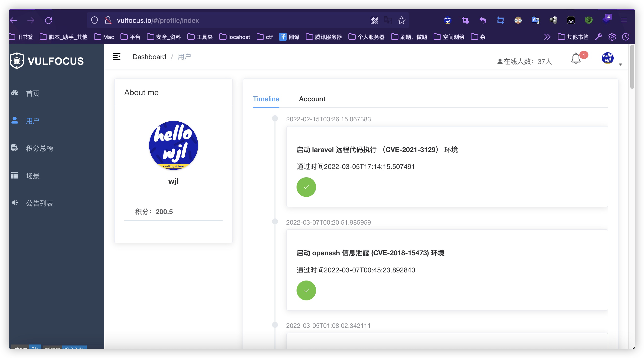Open the Mac bookmark folder

[104, 37]
